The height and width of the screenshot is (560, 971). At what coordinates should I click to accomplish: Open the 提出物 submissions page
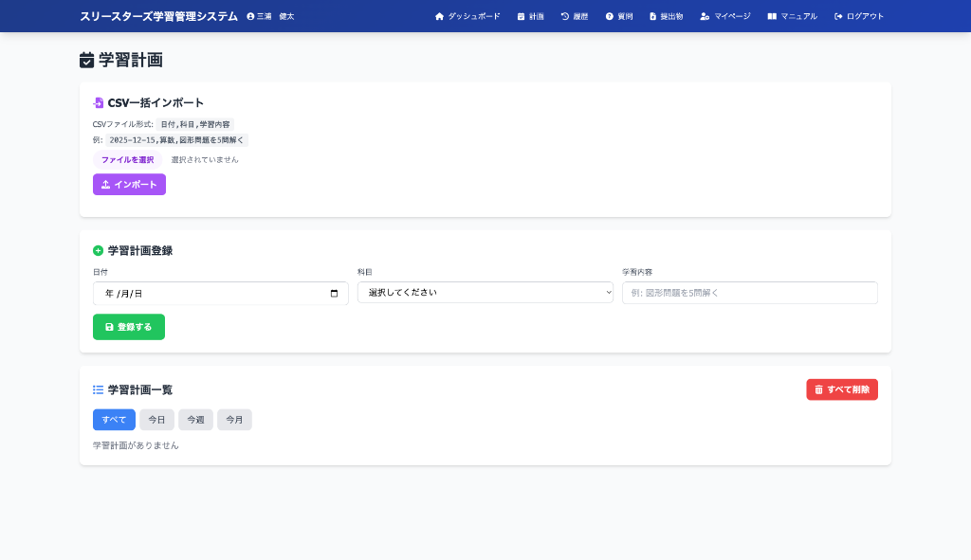tap(666, 16)
